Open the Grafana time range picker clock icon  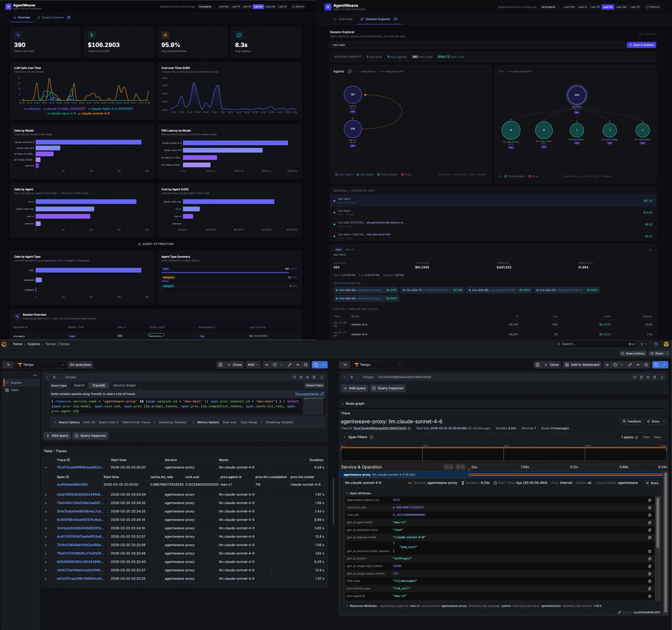click(x=275, y=365)
